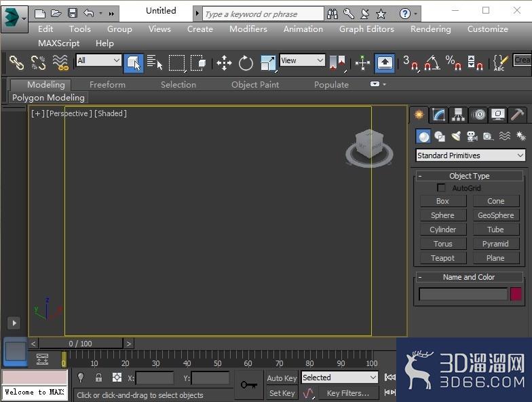Open the Edit menu
This screenshot has width=532, height=402.
click(45, 29)
